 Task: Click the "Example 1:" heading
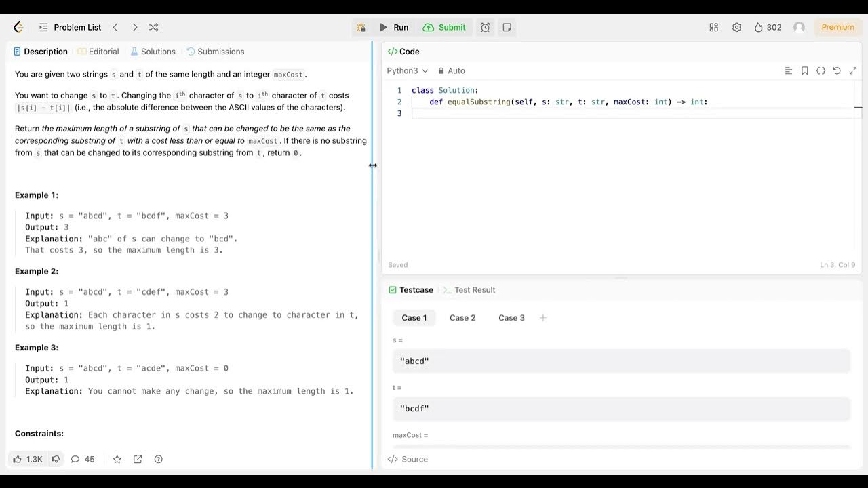[x=37, y=195]
